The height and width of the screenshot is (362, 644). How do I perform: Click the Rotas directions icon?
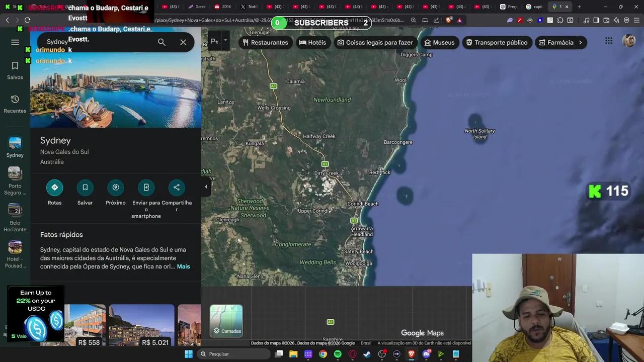54,188
